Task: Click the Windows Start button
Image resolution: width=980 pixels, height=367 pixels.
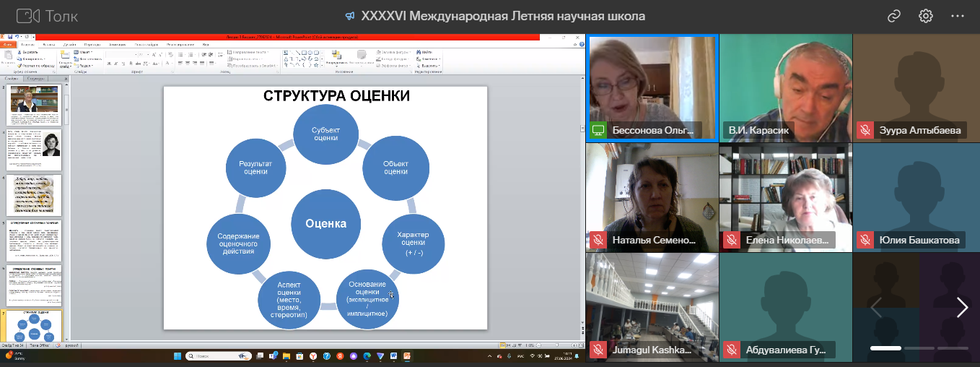Action: click(x=177, y=356)
